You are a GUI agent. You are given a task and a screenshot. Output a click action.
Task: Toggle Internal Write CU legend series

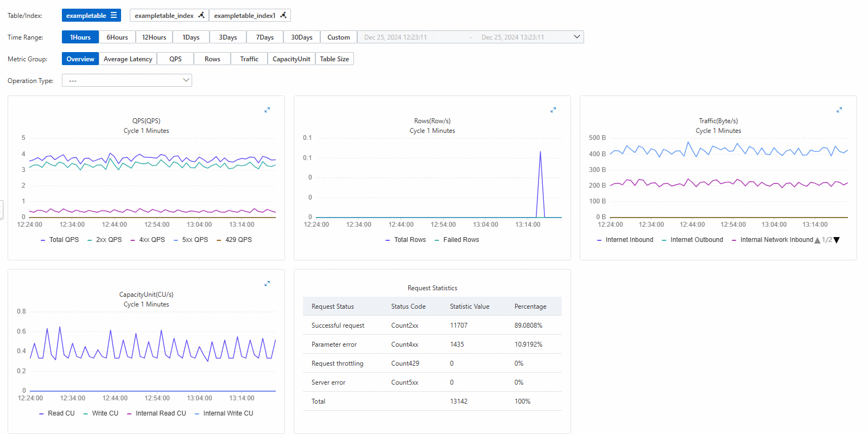coord(224,413)
